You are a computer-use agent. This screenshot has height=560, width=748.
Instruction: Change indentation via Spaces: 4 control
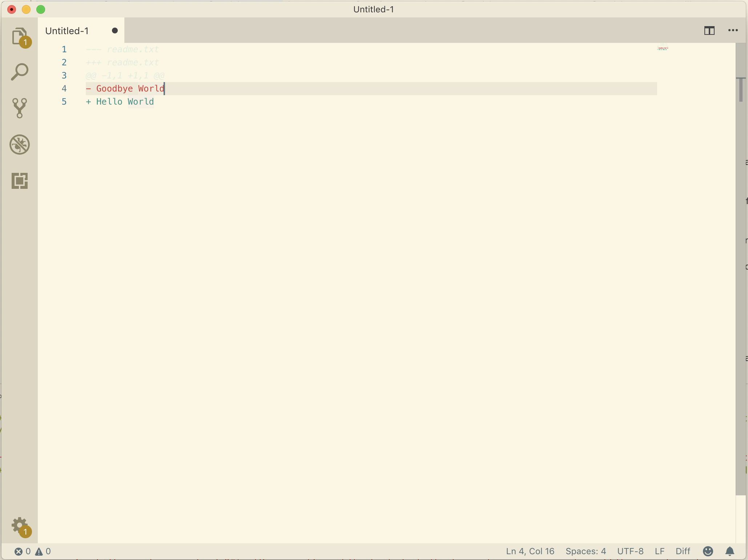586,551
